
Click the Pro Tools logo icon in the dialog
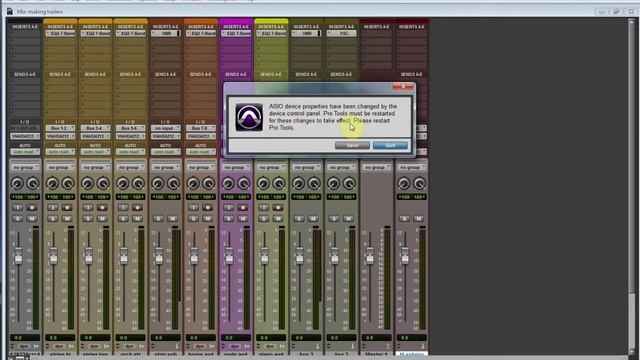(x=249, y=117)
